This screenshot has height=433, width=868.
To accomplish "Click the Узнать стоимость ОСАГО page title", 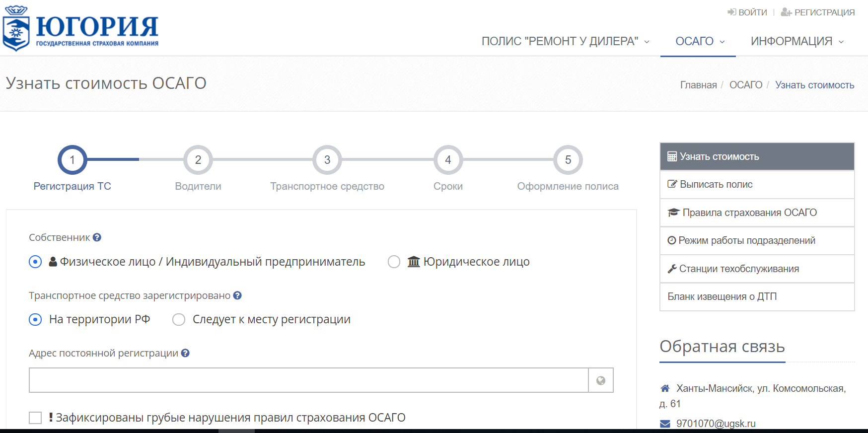I will pyautogui.click(x=106, y=83).
